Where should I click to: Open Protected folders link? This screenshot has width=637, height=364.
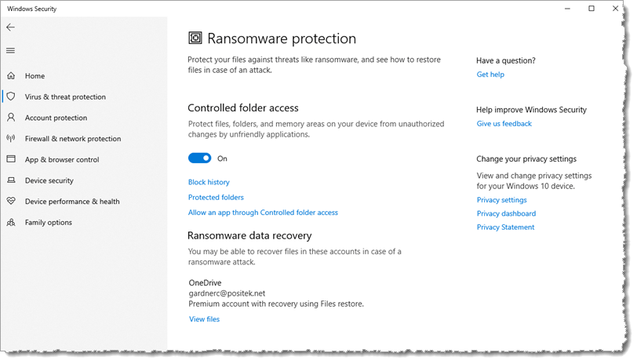tap(216, 198)
